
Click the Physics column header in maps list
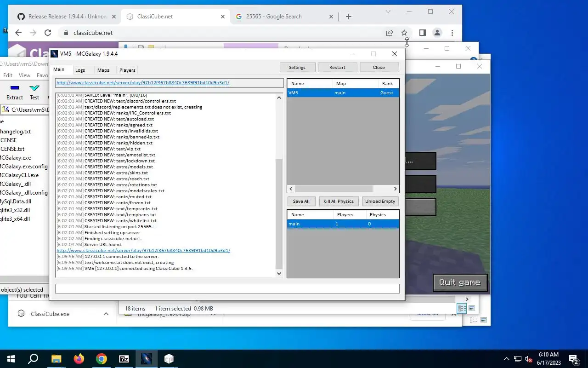pos(383,214)
